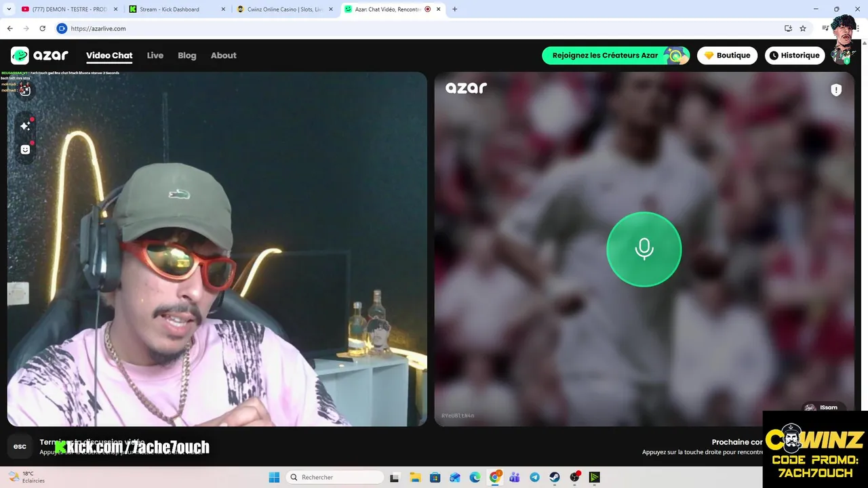
Task: Go forward in browser history
Action: pyautogui.click(x=26, y=28)
